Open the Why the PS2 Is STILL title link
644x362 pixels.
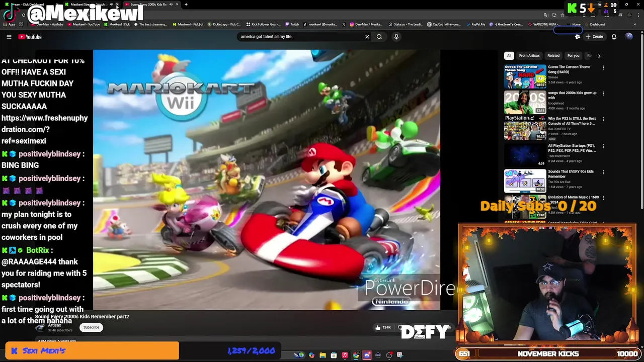pyautogui.click(x=572, y=121)
